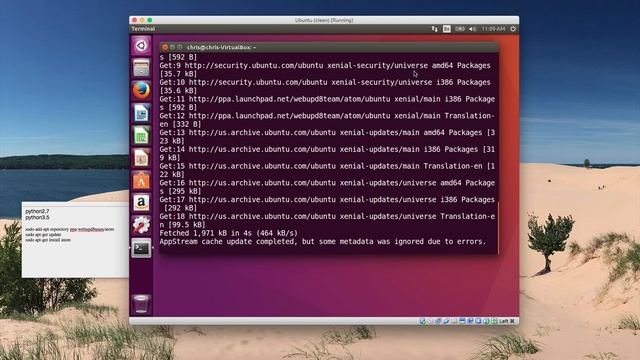Click the Terminal label in top panel

click(x=143, y=29)
